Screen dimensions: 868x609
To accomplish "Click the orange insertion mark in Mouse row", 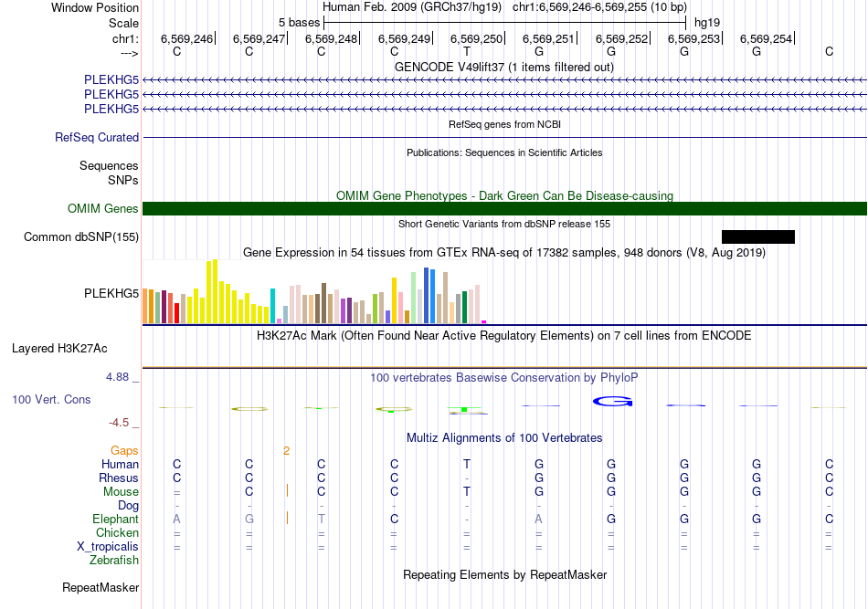I will (287, 490).
